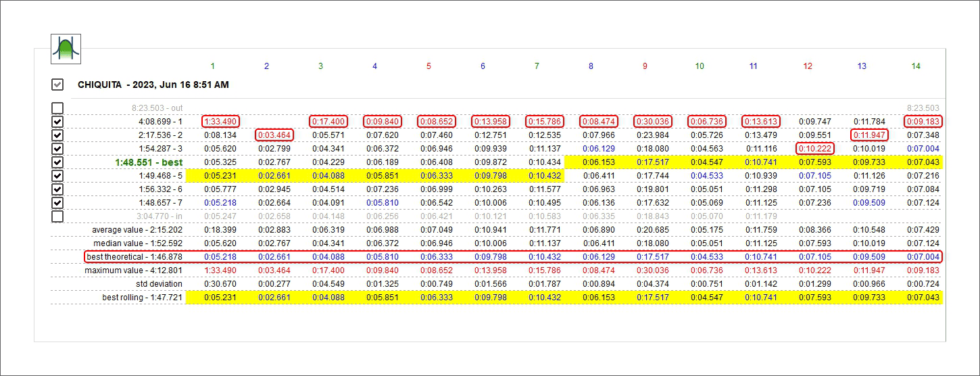Click the maximum value 4:12.801 label
Screen dimensions: 980x376
coord(133,271)
